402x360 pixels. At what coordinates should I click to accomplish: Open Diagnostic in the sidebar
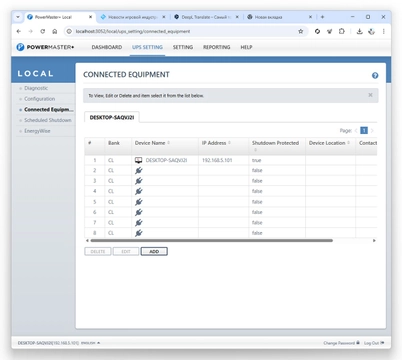click(36, 88)
